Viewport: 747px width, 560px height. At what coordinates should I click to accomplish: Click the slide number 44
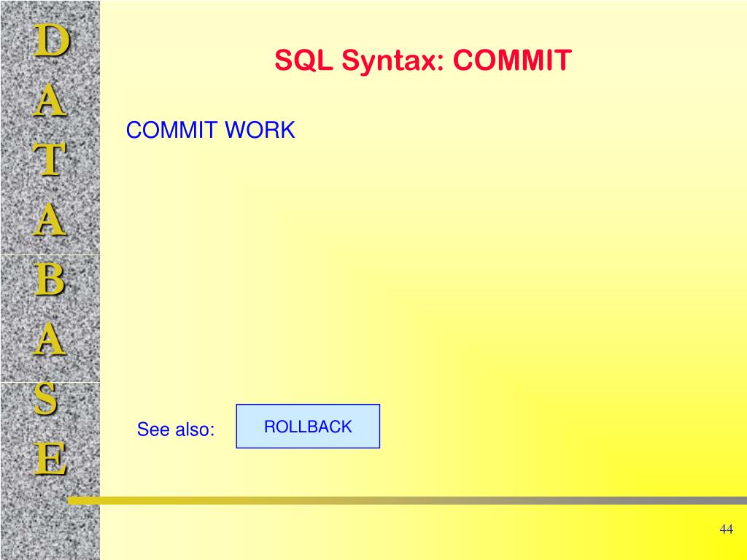click(x=726, y=529)
